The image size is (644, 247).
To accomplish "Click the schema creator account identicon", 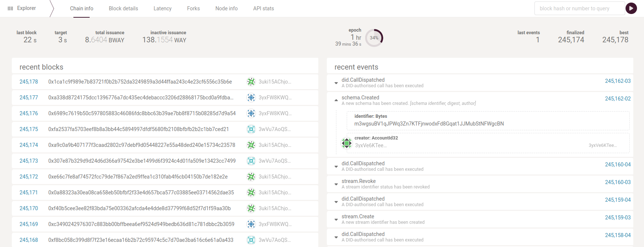I will pos(347,143).
